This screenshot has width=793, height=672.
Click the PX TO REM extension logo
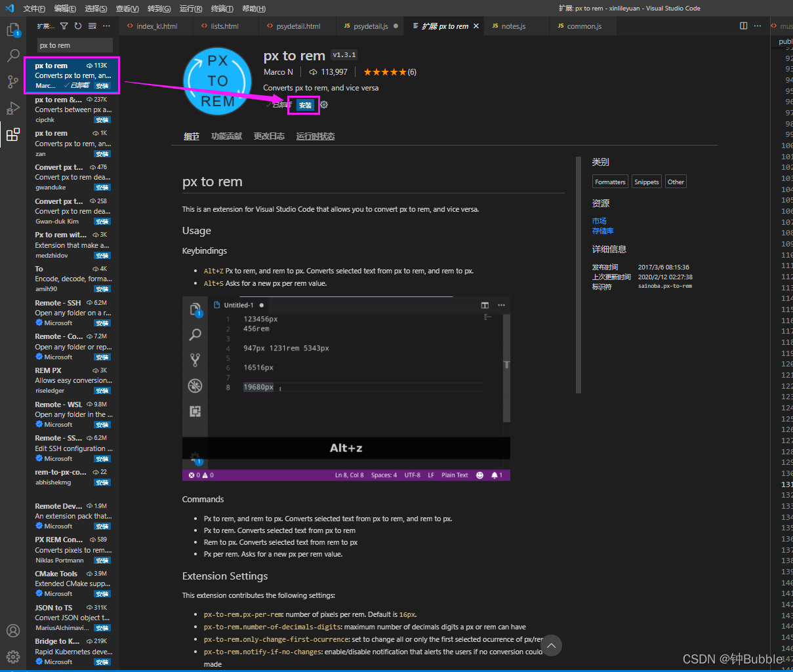point(218,81)
